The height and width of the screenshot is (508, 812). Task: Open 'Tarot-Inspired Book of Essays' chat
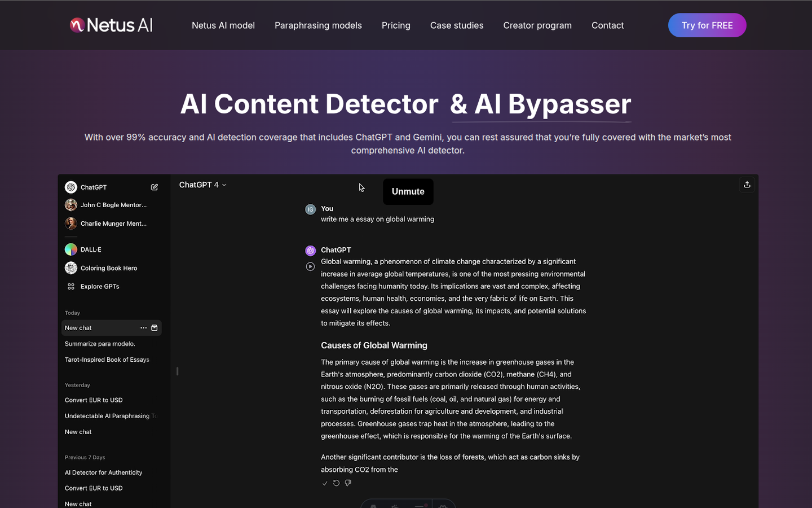click(107, 360)
